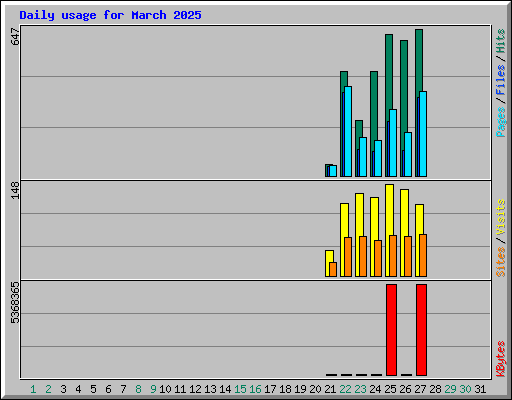Select day 12 on the axis

click(195, 389)
